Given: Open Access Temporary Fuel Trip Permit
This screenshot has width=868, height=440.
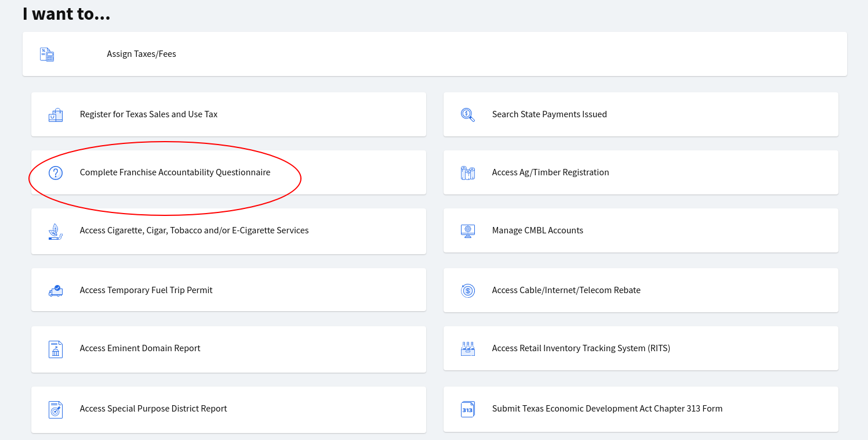Looking at the screenshot, I should pos(146,290).
